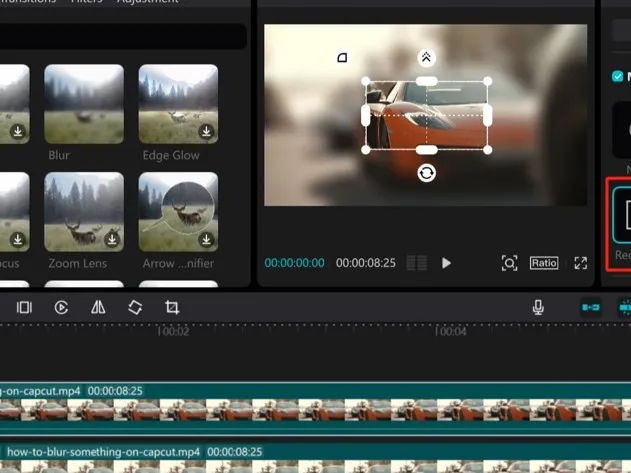Click the bottom-left corner handle of the mask
Screen dimensions: 631x473
coord(366,150)
